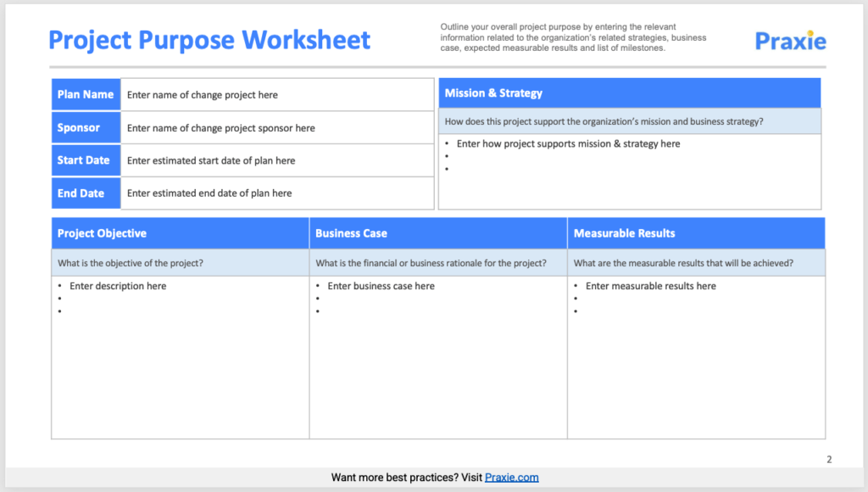Select the Business Case header

438,233
